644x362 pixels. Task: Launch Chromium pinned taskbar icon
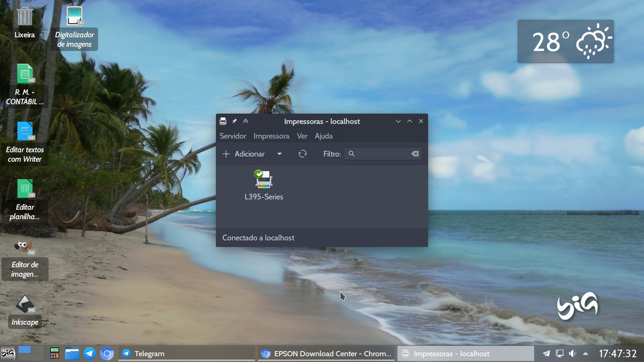click(107, 353)
